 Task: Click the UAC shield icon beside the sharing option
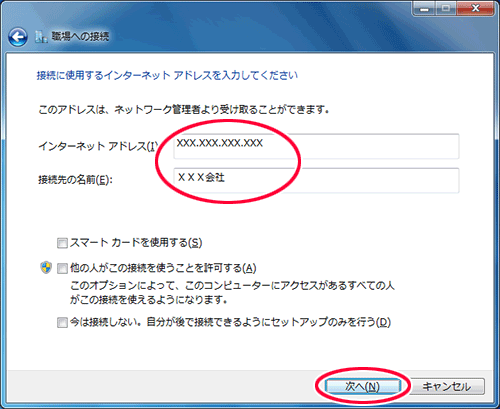46,267
